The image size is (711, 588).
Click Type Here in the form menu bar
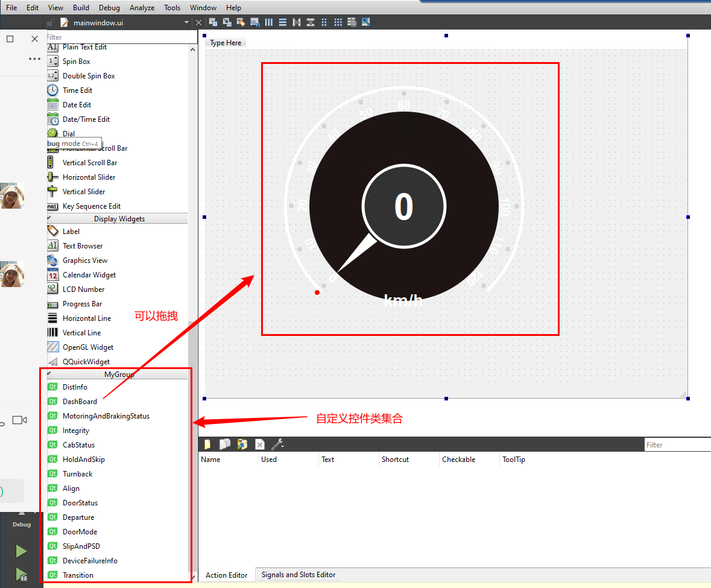pyautogui.click(x=226, y=43)
